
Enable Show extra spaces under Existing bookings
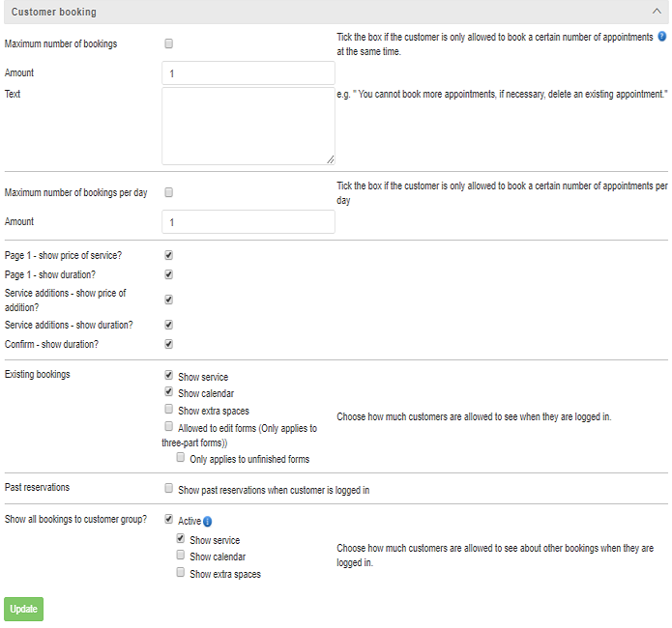169,409
